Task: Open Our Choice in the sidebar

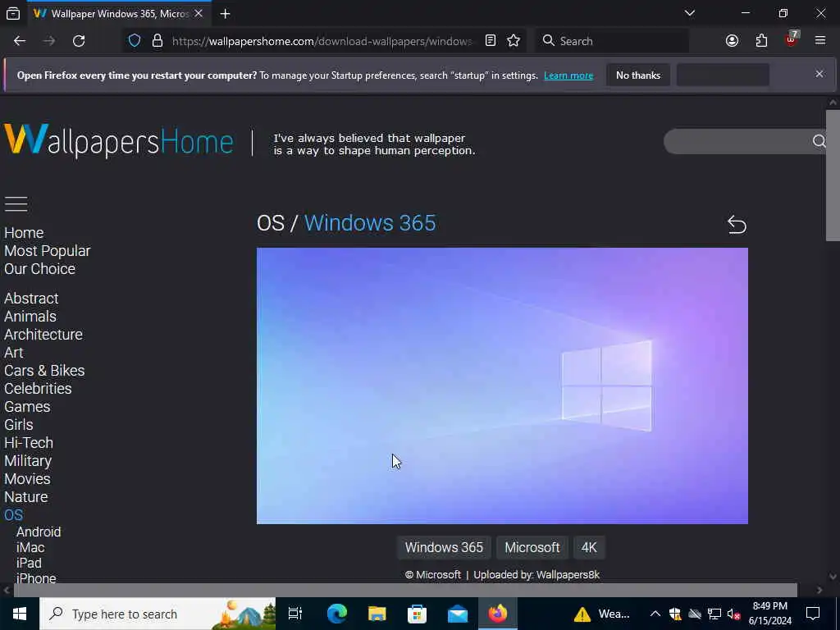Action: [x=39, y=269]
